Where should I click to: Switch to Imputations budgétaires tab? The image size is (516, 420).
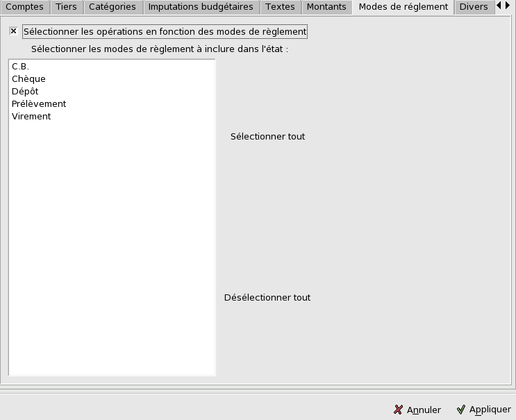[201, 7]
